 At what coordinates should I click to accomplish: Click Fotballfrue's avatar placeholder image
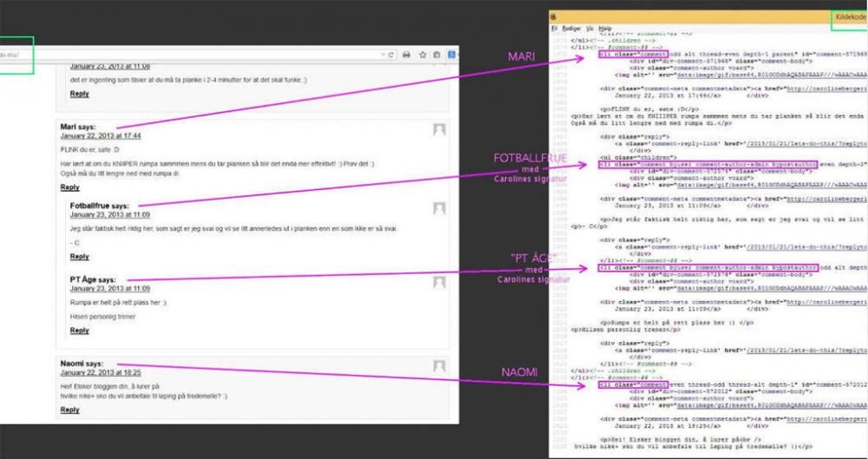(439, 208)
